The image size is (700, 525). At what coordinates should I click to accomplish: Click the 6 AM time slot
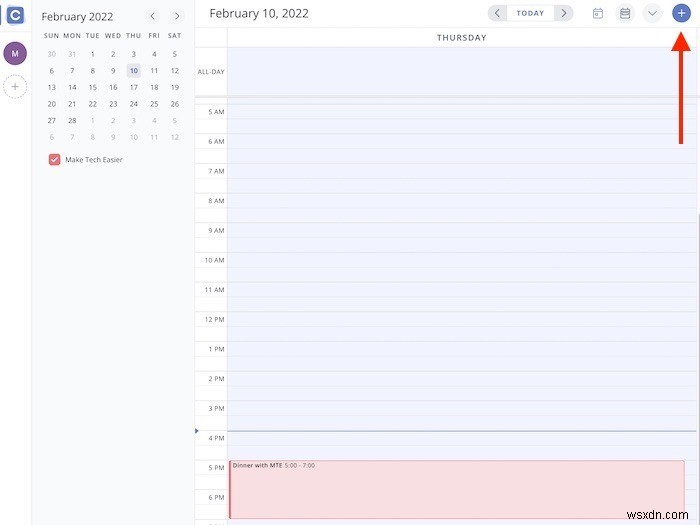click(462, 149)
